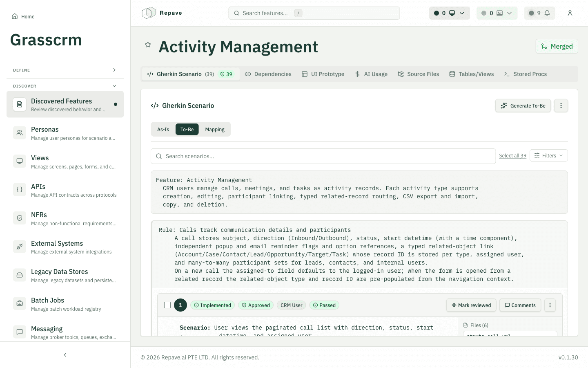Screen dimensions: 588x368
Task: Open Comments for scenario 1
Action: tap(520, 305)
